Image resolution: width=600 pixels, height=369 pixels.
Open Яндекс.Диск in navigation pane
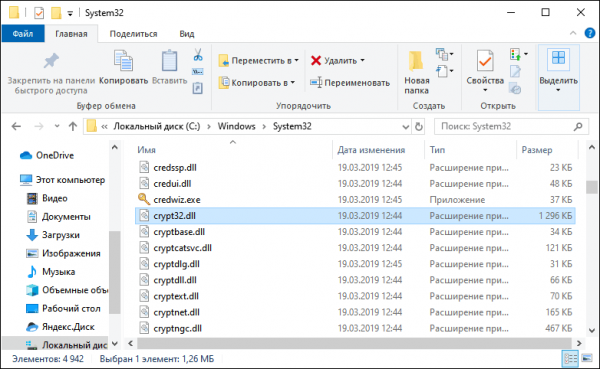[x=60, y=327]
